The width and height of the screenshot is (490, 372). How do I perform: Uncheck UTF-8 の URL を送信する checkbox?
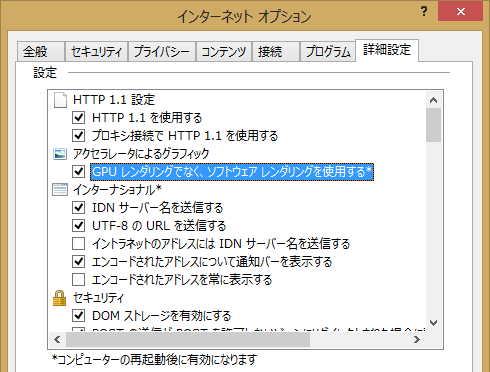(x=78, y=225)
